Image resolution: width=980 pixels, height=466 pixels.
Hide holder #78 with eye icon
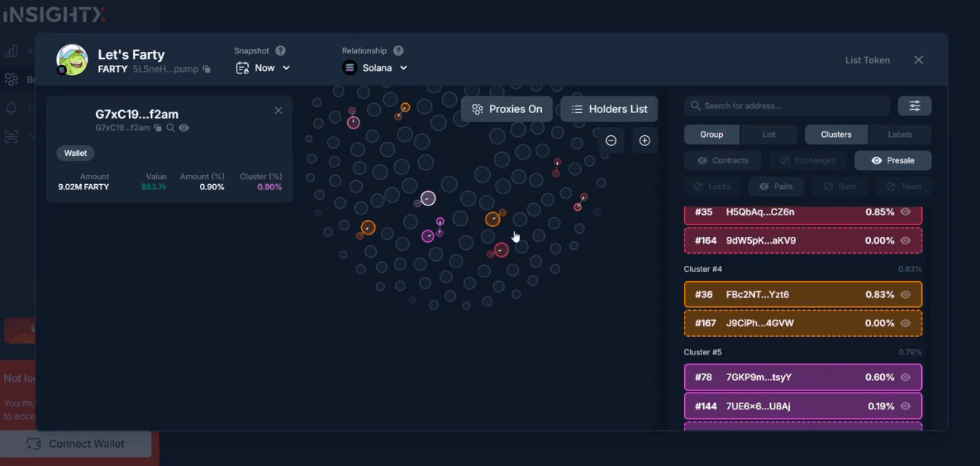pos(906,377)
